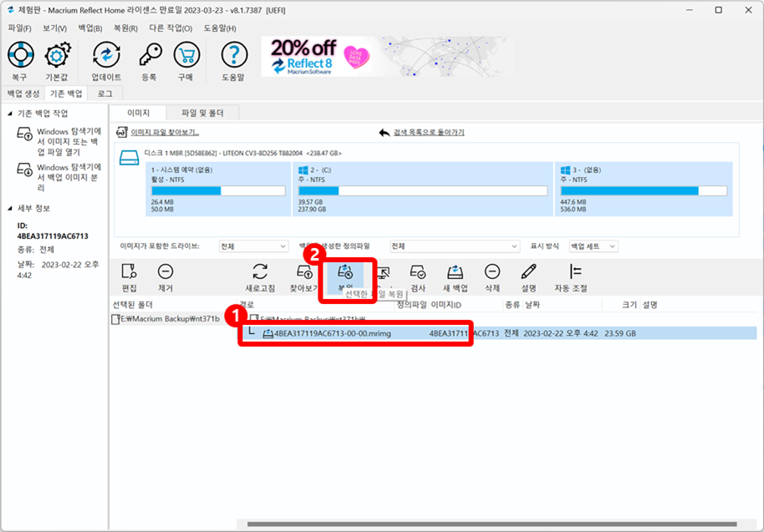Image resolution: width=764 pixels, height=532 pixels.
Task: Click the 종류 column header
Action: point(512,305)
